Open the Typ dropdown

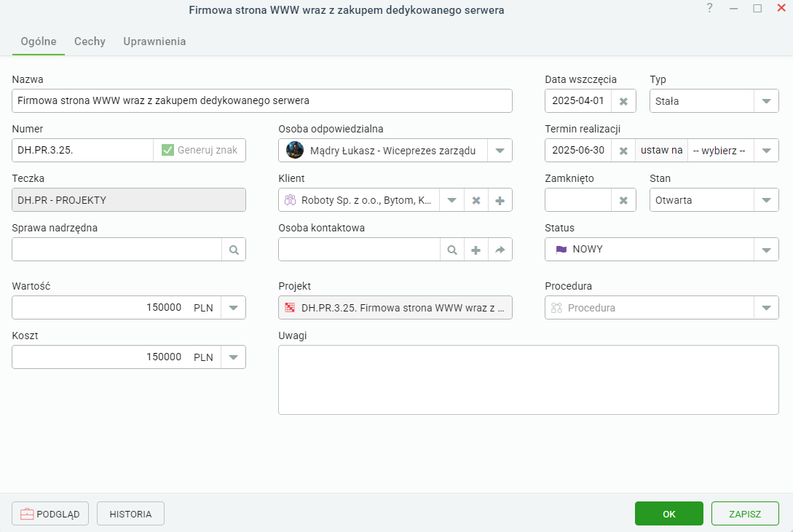coord(766,101)
